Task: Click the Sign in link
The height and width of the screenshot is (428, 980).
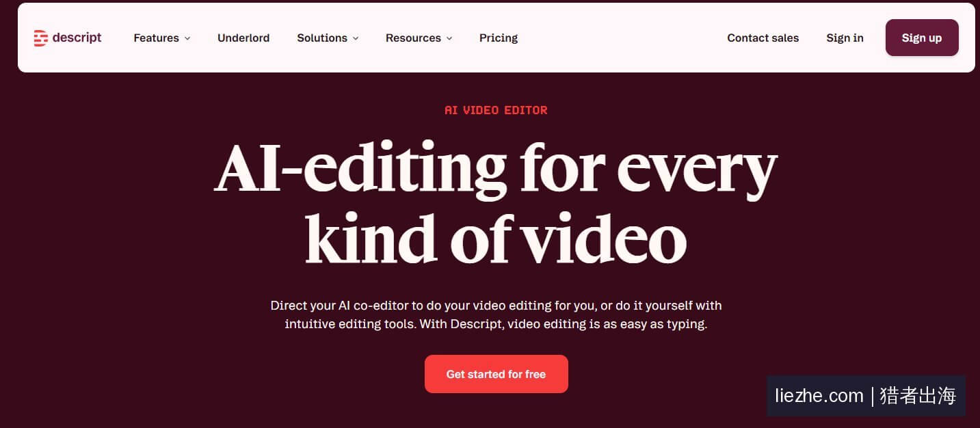Action: click(x=845, y=38)
